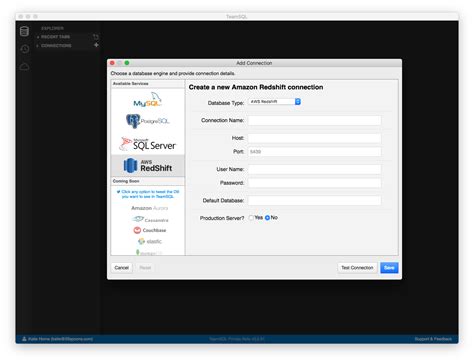The height and width of the screenshot is (362, 474).
Task: Click the User Name field
Action: click(x=314, y=169)
